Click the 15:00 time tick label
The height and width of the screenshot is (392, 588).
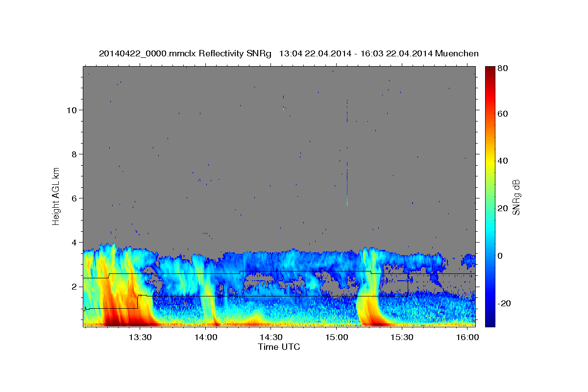click(x=337, y=337)
